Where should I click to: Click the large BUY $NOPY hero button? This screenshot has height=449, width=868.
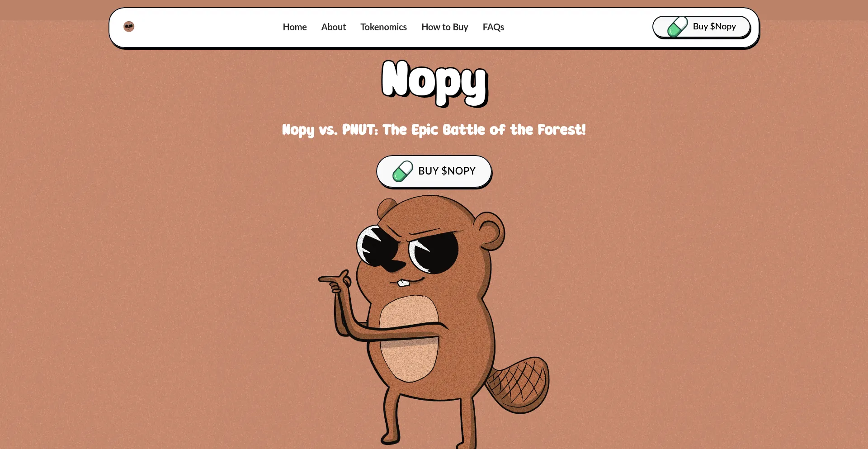pos(434,171)
